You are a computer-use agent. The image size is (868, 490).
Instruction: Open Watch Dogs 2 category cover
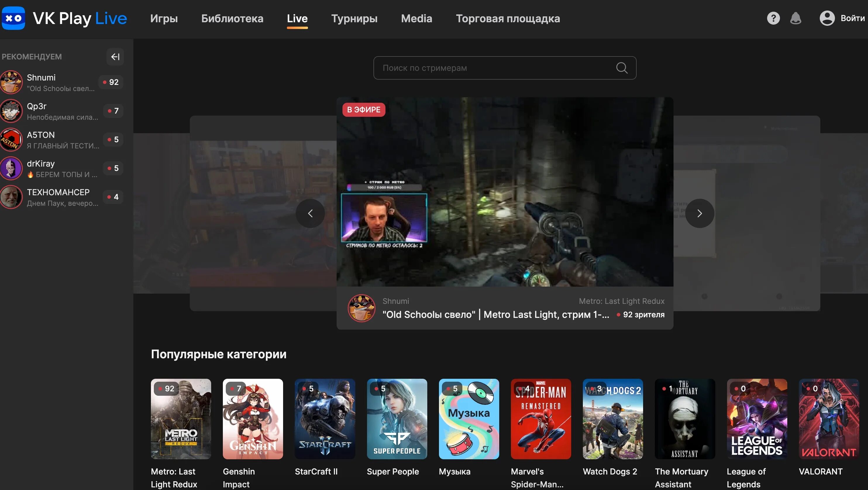tap(613, 419)
